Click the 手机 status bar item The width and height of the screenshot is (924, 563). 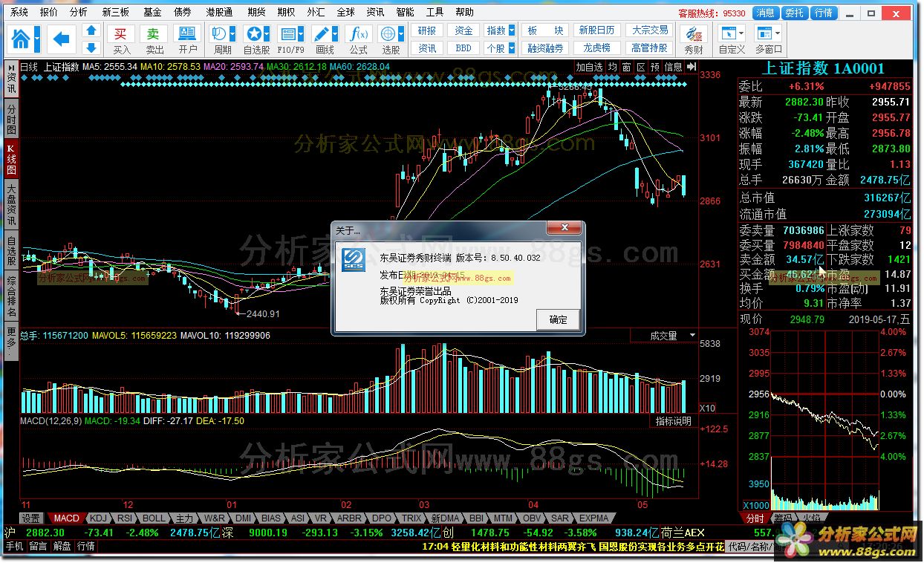tap(14, 546)
